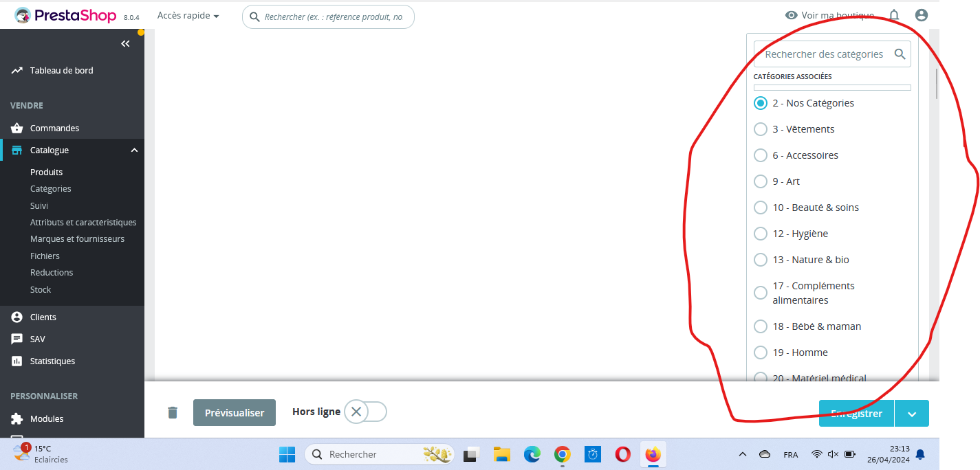Click the PrestaShop logo
The width and height of the screenshot is (980, 470).
click(x=65, y=15)
